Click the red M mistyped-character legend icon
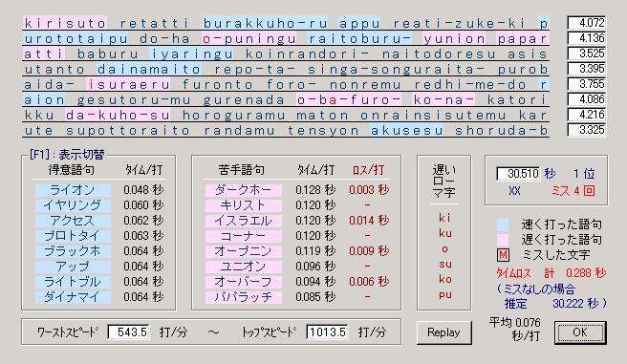Image resolution: width=627 pixels, height=364 pixels. (x=503, y=255)
